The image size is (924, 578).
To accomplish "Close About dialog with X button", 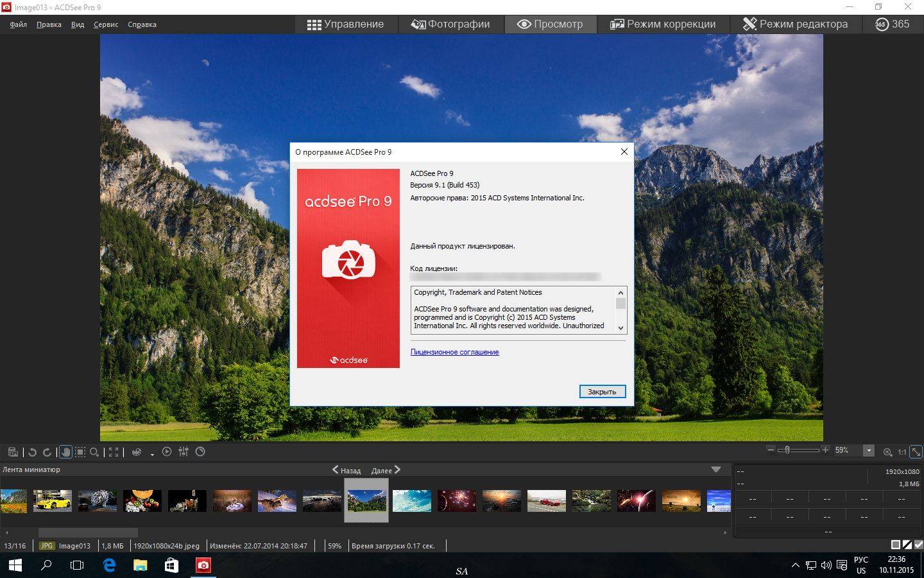I will pyautogui.click(x=624, y=152).
